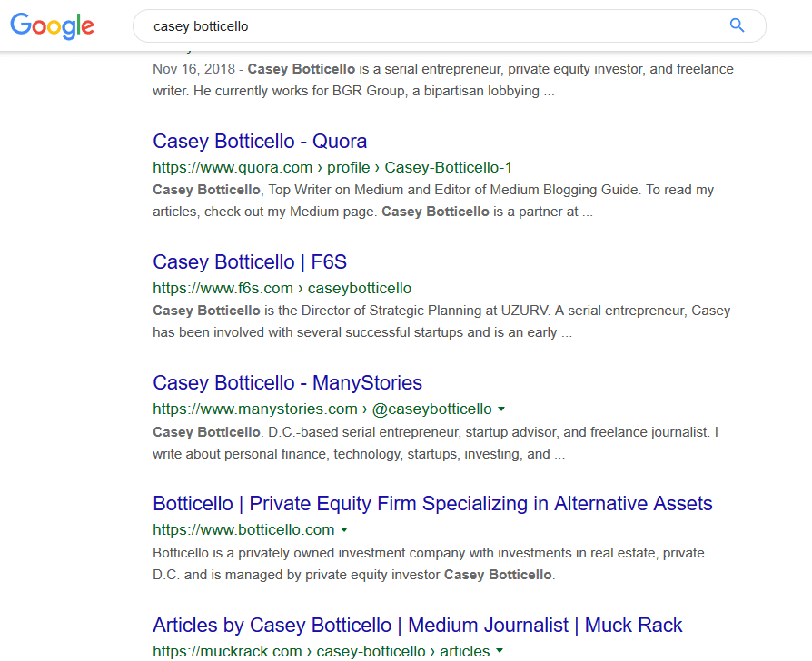Open the Casey Botticello | F6S result
Image resolution: width=812 pixels, height=661 pixels.
250,262
